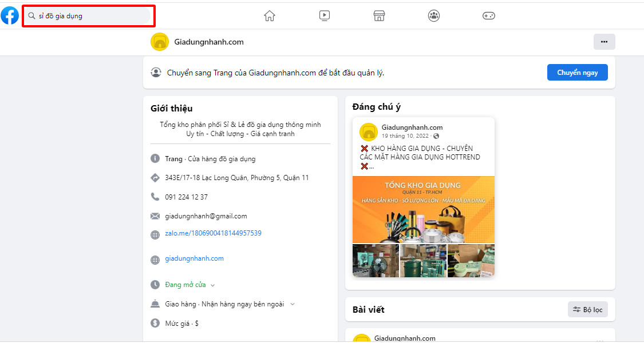Open the fan product photo thumbnail
Screen dimensions: 644x343
pos(376,261)
